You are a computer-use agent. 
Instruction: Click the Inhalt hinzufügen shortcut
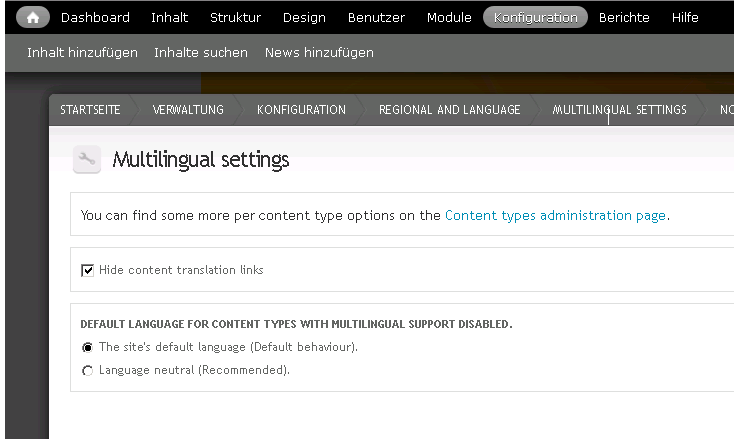(x=82, y=52)
